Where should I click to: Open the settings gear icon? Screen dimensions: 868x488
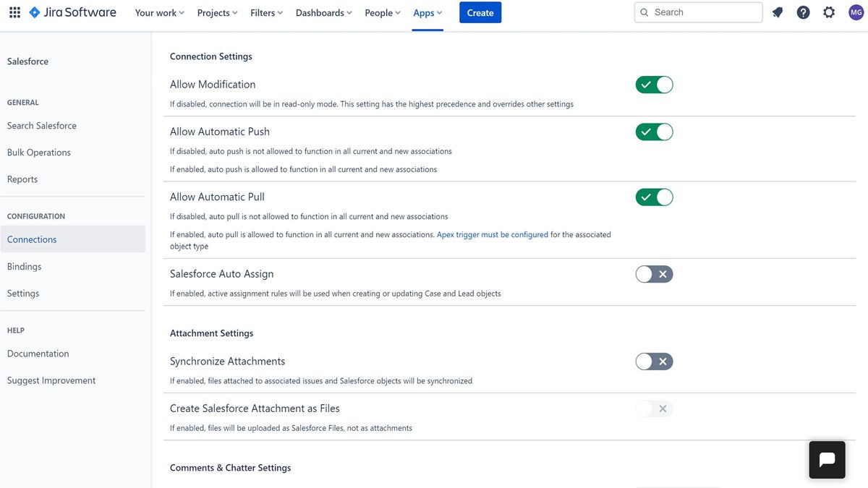click(x=829, y=12)
